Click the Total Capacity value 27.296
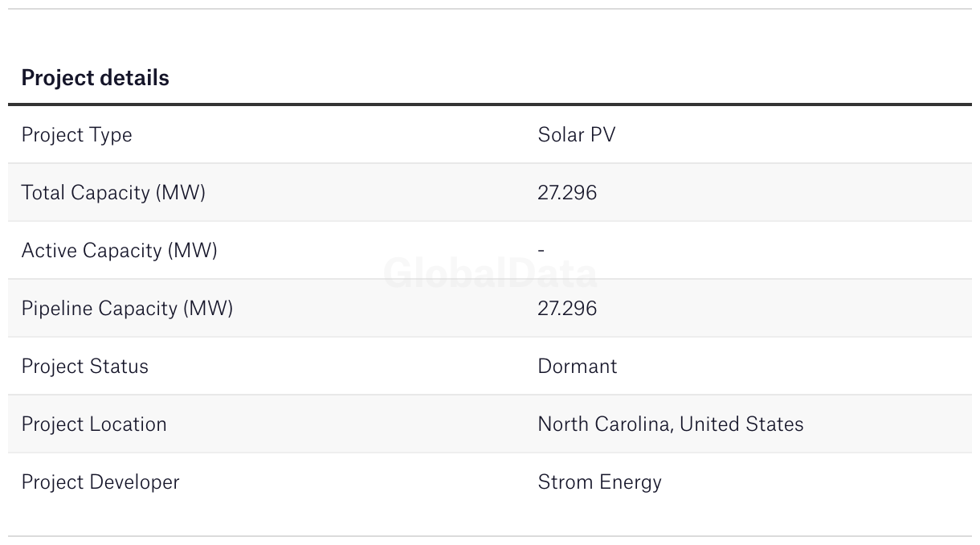Image resolution: width=980 pixels, height=545 pixels. (x=567, y=193)
